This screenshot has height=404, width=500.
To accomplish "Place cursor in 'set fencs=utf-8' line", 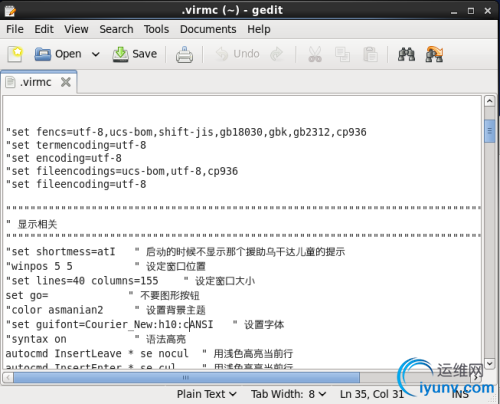I will coord(186,132).
